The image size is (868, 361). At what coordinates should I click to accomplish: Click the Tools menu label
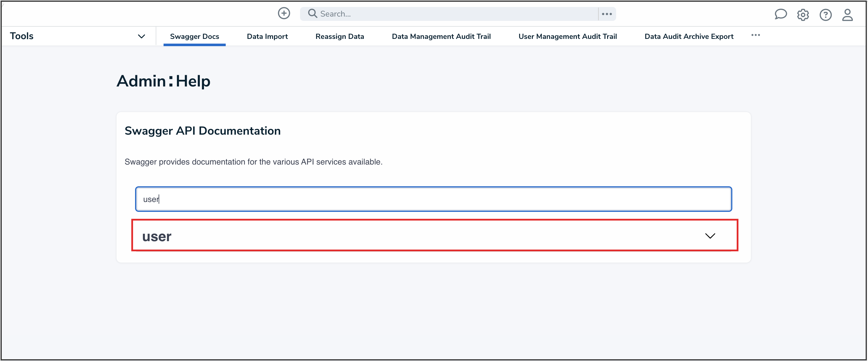[x=22, y=36]
